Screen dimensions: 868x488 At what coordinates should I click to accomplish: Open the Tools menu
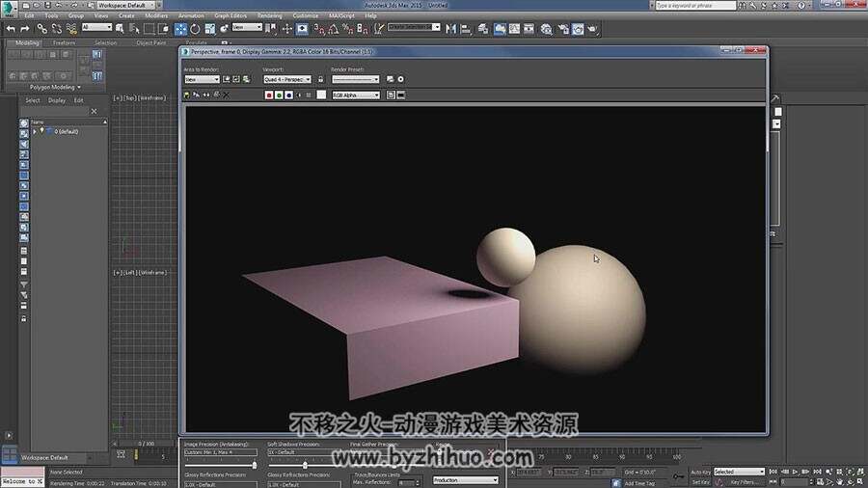(51, 16)
